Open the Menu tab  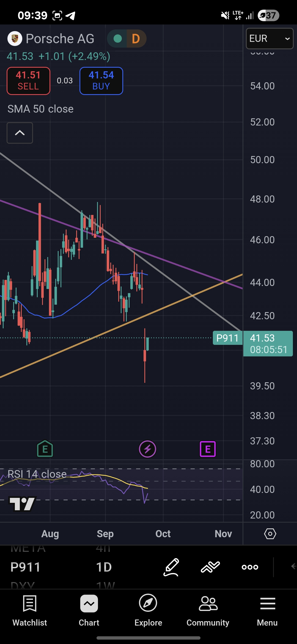tap(267, 610)
